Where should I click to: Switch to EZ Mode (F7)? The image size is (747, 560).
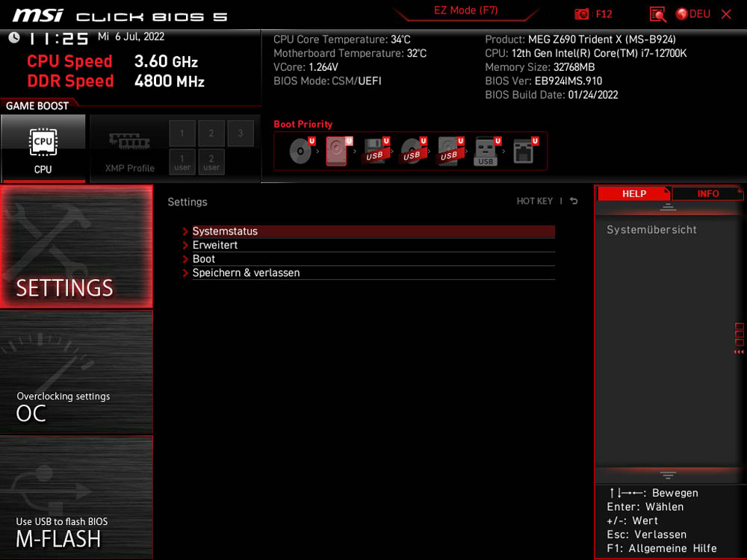click(465, 10)
